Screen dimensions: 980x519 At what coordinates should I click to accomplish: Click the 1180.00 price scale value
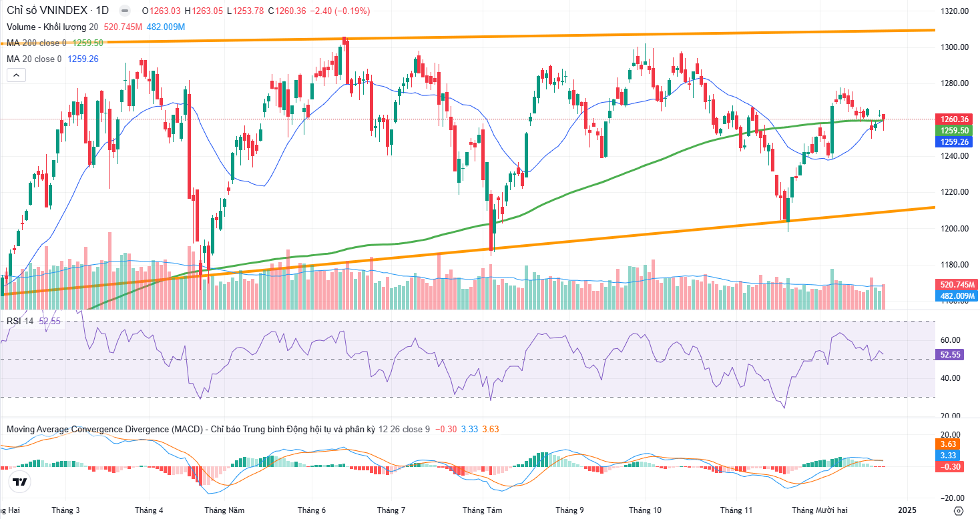[x=955, y=265]
